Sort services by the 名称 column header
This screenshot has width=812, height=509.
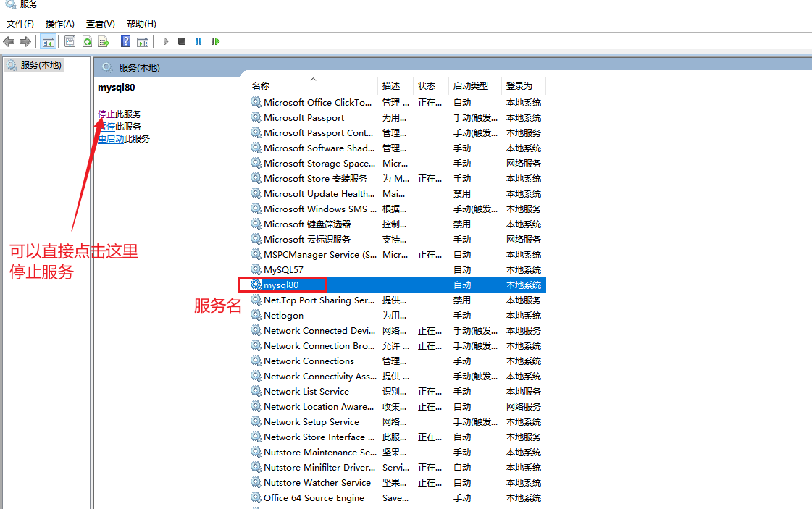(261, 85)
